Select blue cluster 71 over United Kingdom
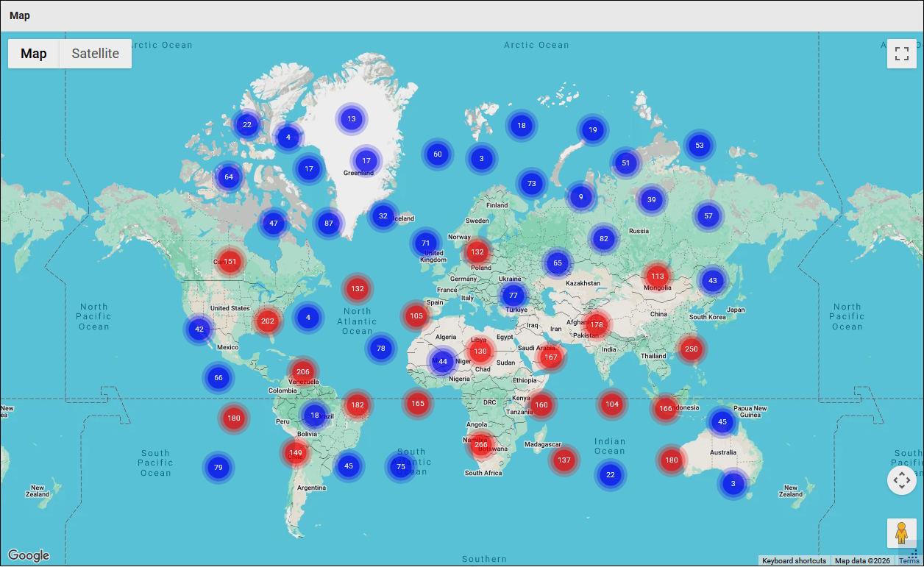 426,243
